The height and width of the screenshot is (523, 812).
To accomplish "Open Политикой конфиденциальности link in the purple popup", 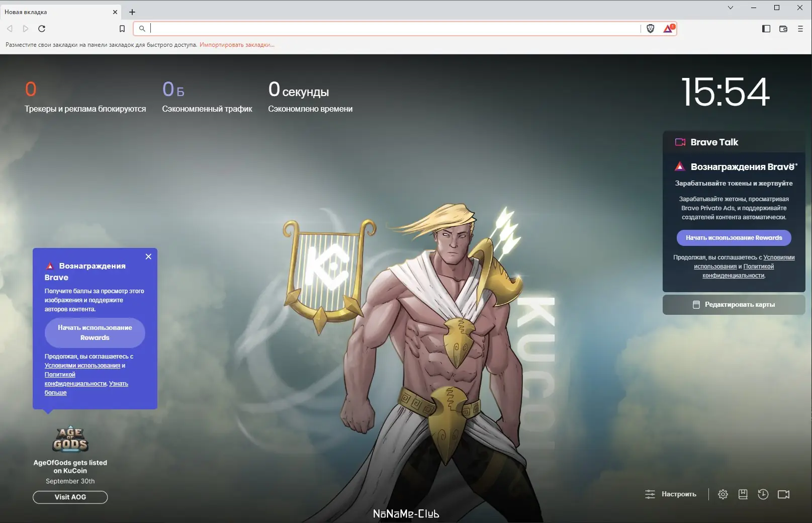I will pyautogui.click(x=75, y=379).
